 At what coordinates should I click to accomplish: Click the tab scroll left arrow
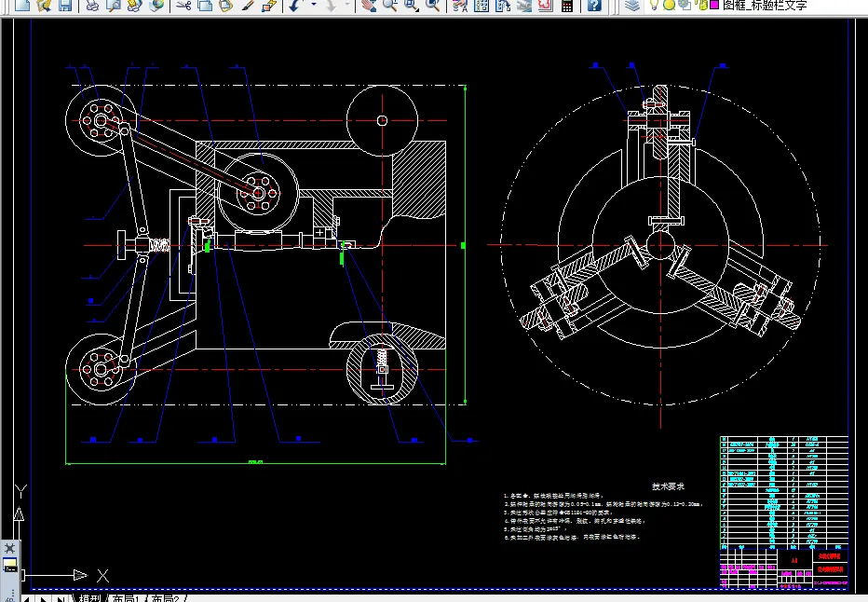pyautogui.click(x=27, y=598)
